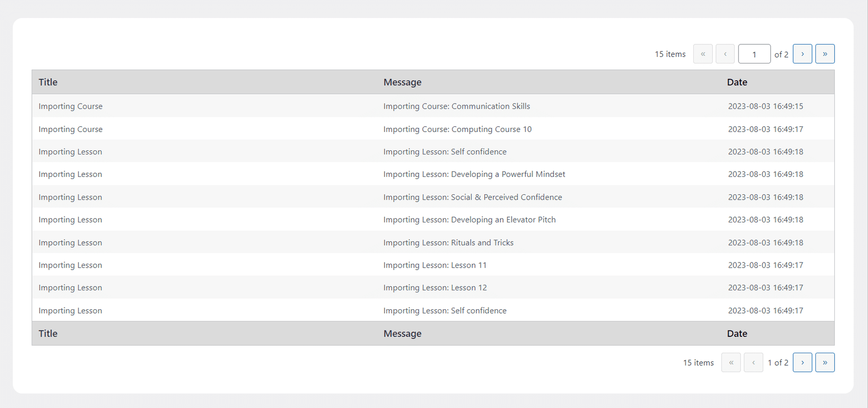Select the Rituals and Tricks lesson row
Image resolution: width=868 pixels, height=408 pixels.
click(433, 243)
